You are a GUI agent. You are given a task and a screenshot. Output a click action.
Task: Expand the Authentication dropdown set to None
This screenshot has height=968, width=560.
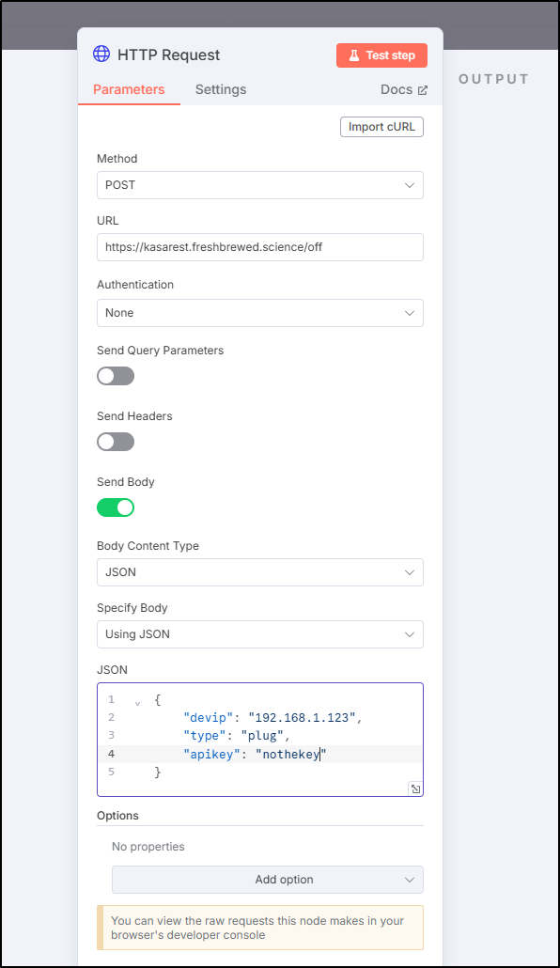point(260,313)
